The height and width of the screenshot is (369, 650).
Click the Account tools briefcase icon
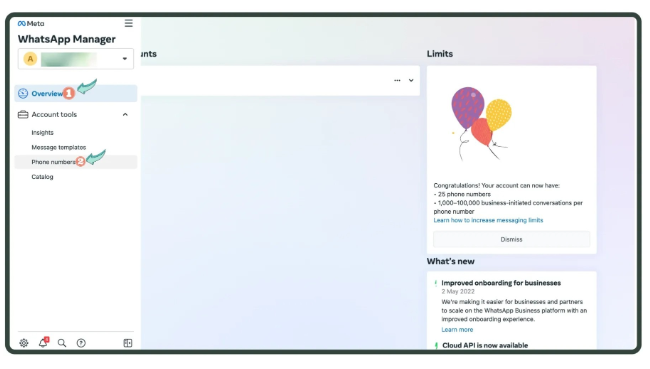click(x=23, y=114)
